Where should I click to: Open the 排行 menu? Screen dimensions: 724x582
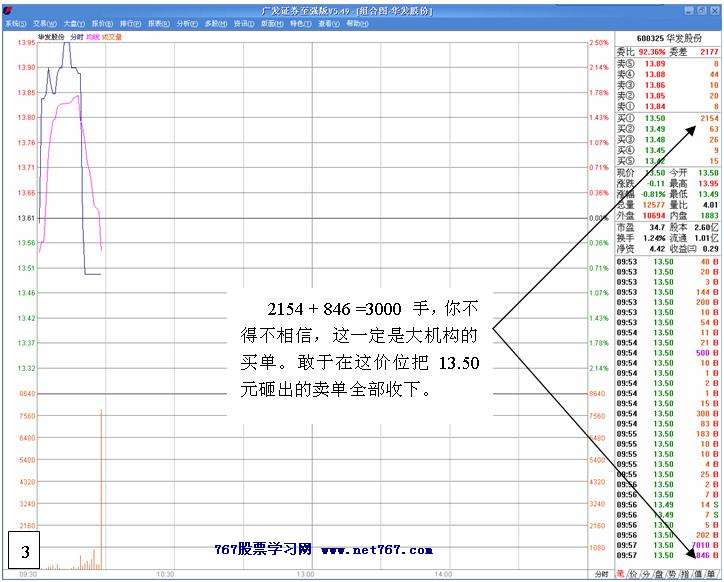click(x=129, y=22)
